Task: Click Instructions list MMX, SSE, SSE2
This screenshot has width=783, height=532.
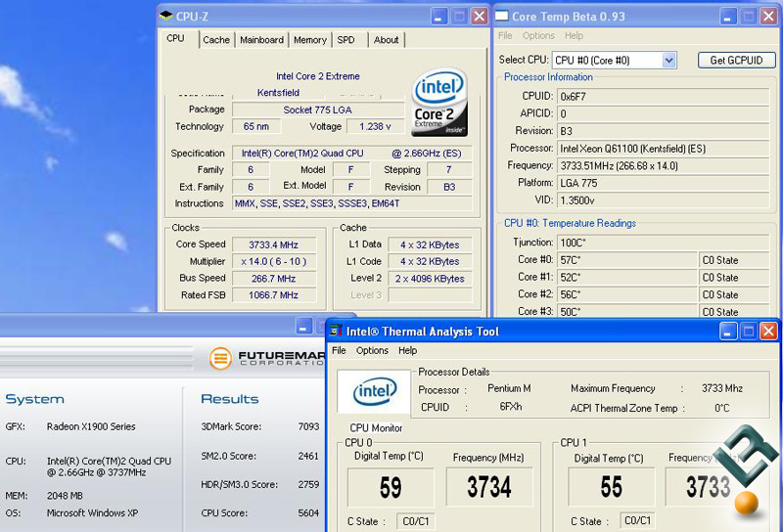Action: pos(352,203)
